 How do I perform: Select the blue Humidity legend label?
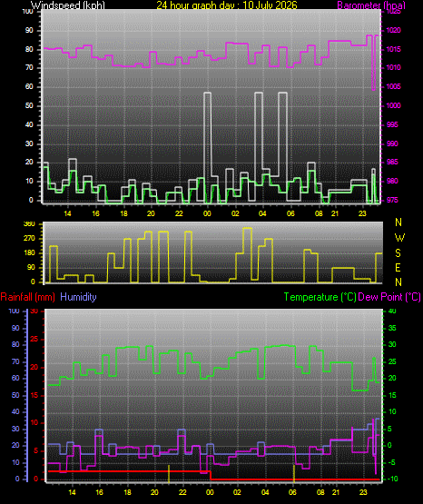(x=78, y=297)
